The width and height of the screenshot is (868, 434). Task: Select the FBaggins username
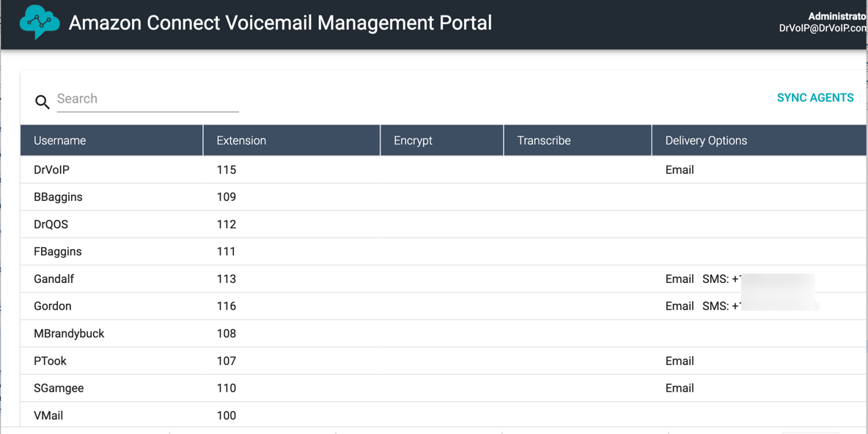click(58, 251)
